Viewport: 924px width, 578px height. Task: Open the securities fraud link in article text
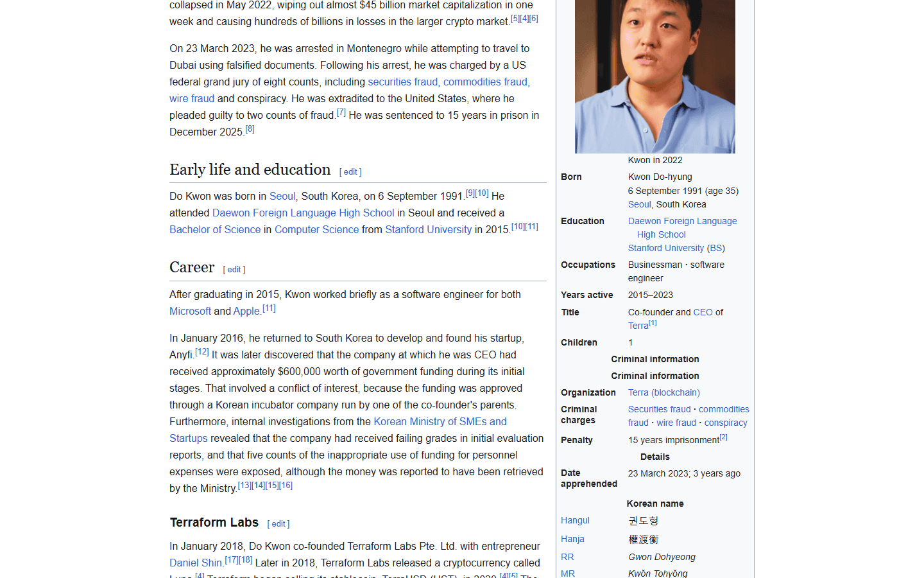(402, 82)
